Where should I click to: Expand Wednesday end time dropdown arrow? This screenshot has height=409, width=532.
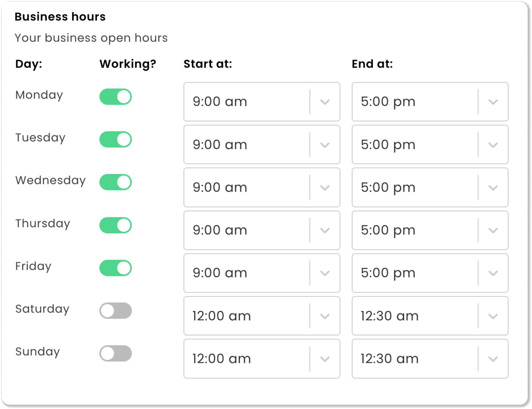point(493,188)
